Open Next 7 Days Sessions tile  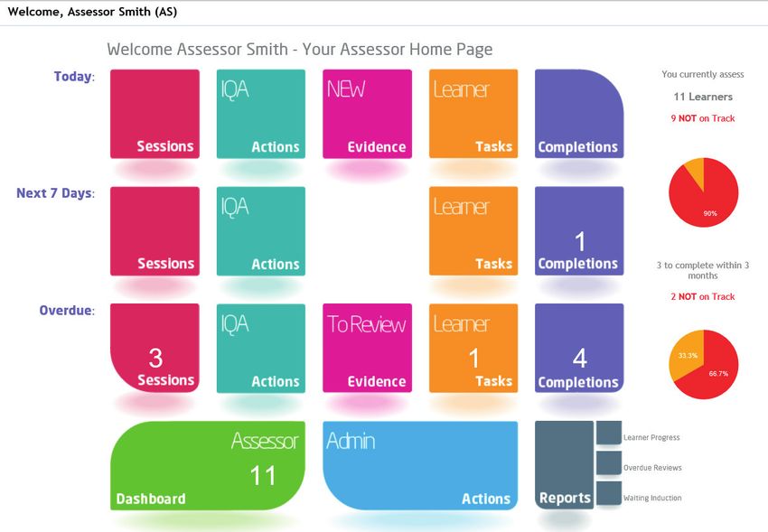tap(155, 231)
